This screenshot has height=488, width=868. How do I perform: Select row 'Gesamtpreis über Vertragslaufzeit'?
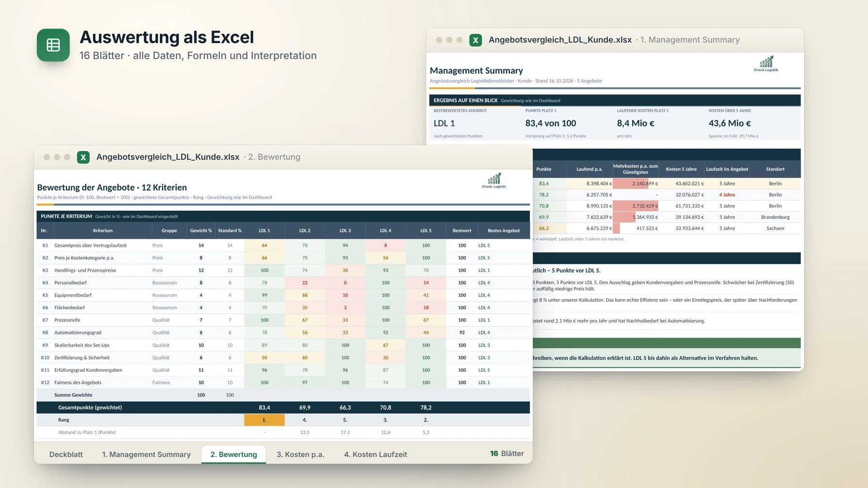(283, 245)
